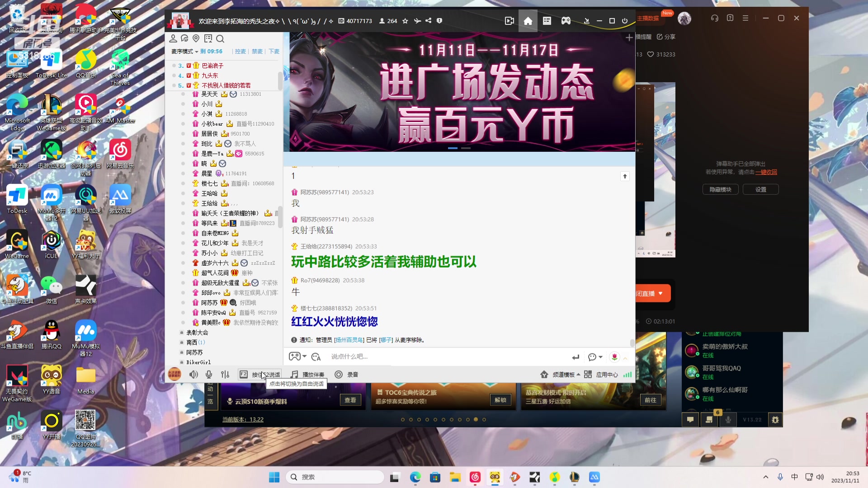Image resolution: width=868 pixels, height=488 pixels.
Task: Open customer service headset icon in streaming tool
Action: click(x=714, y=18)
